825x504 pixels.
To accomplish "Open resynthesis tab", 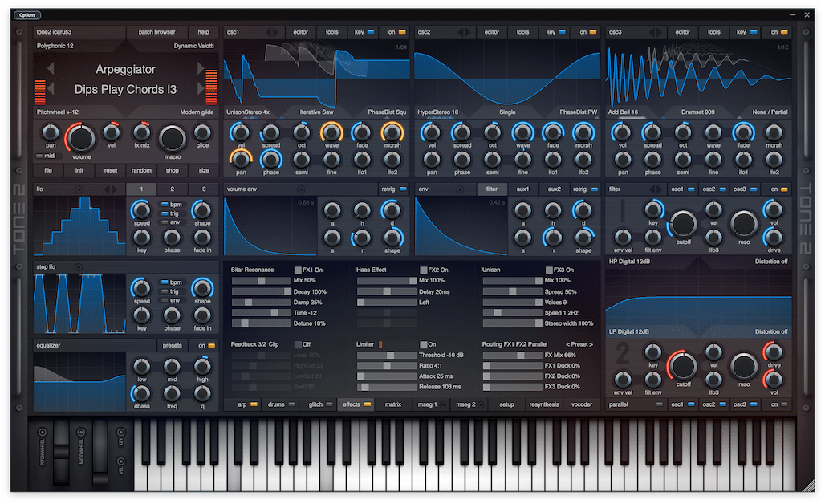I will click(544, 404).
